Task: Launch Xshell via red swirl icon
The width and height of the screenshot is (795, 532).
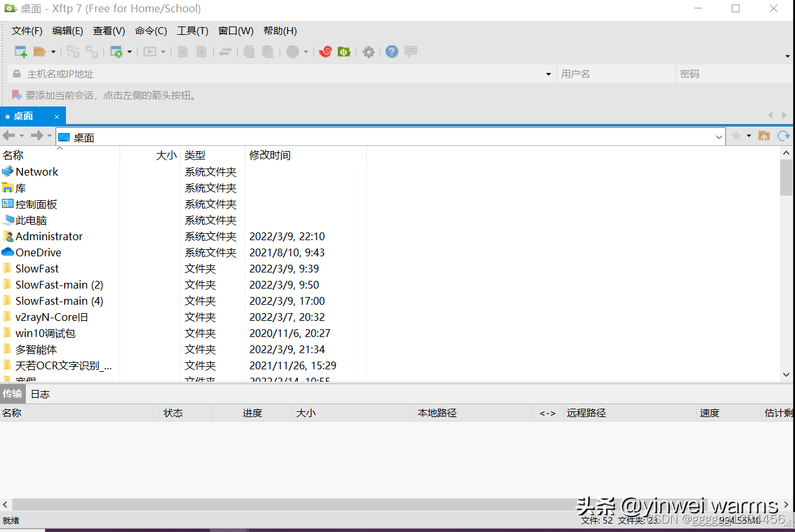Action: [x=325, y=52]
